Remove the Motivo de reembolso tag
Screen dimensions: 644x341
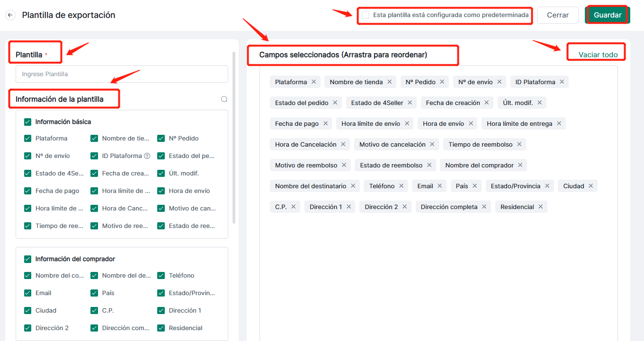(344, 165)
